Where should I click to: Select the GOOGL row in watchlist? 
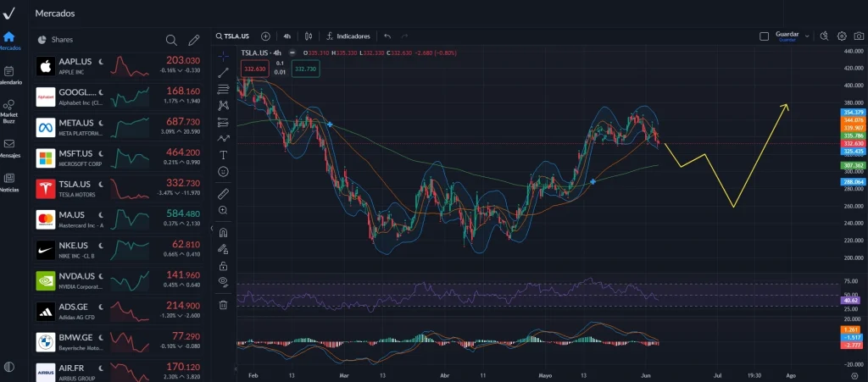(119, 97)
